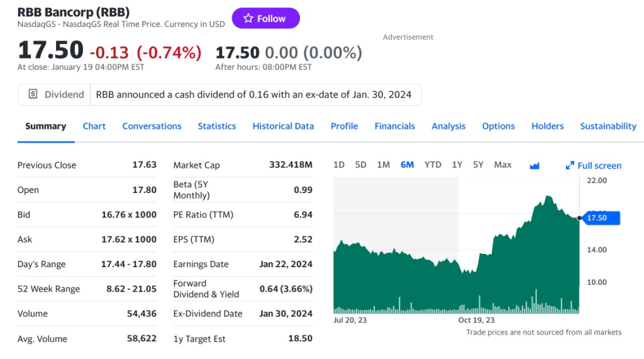The height and width of the screenshot is (359, 644).
Task: Click the Ex-Dividend Date Jan 30, 2024
Action: pyautogui.click(x=286, y=313)
